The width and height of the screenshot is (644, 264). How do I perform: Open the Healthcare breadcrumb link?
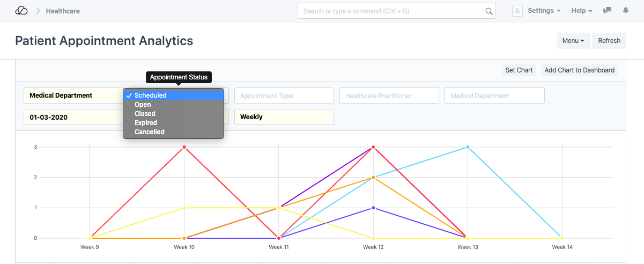coord(63,11)
